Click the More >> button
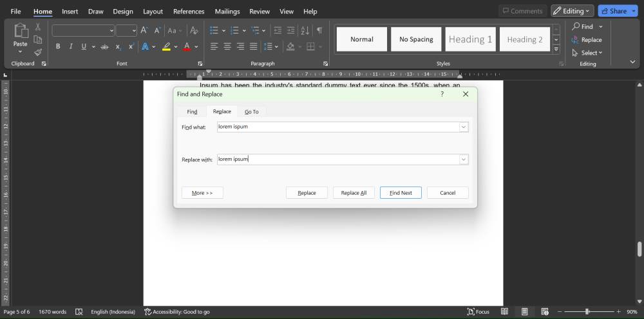This screenshot has height=319, width=644. (x=202, y=193)
